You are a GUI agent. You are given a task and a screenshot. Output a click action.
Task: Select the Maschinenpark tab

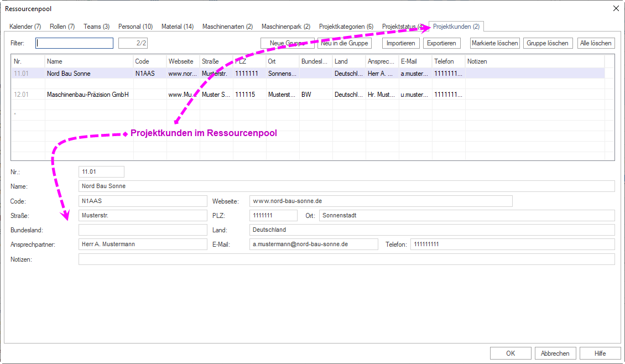pos(285,27)
